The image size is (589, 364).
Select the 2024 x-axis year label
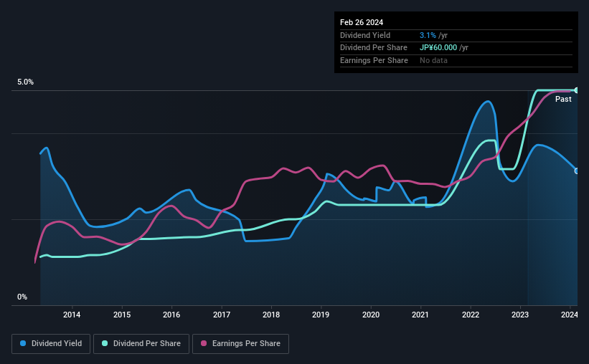tap(570, 315)
